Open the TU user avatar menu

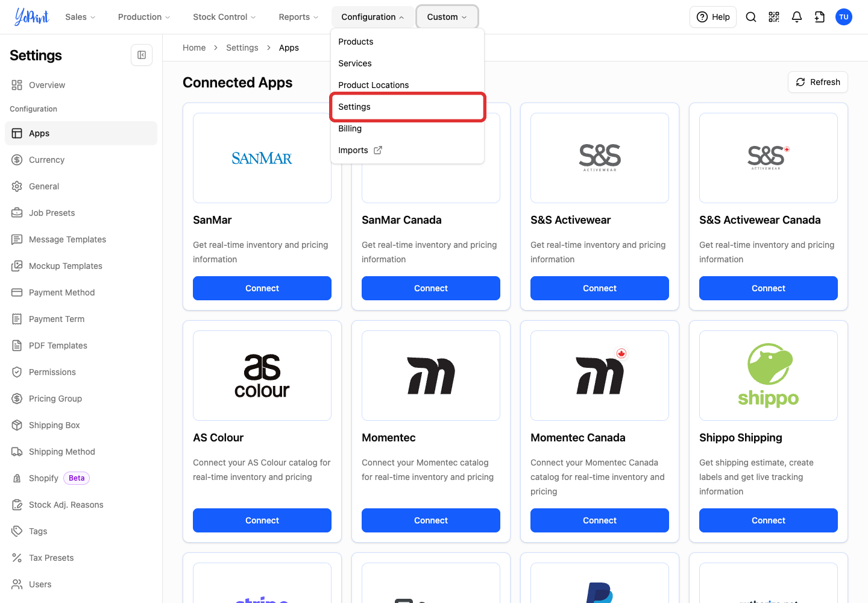pyautogui.click(x=844, y=17)
